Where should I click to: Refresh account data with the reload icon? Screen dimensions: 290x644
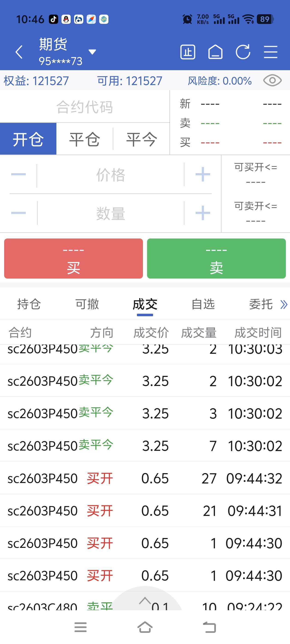tap(243, 52)
